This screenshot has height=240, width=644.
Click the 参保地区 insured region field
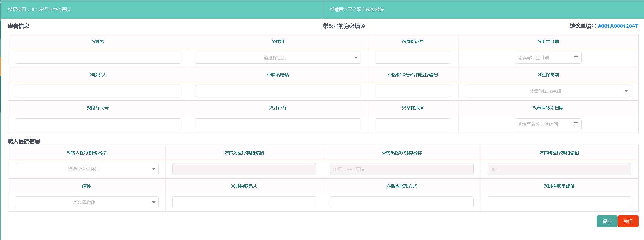[x=413, y=124]
